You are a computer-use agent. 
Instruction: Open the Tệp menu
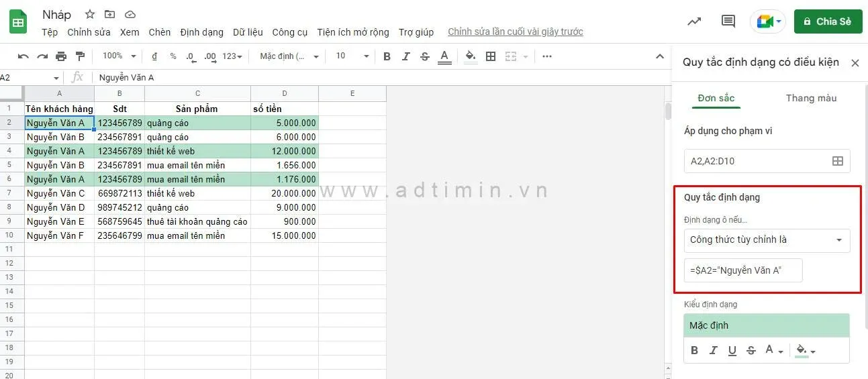[x=50, y=32]
